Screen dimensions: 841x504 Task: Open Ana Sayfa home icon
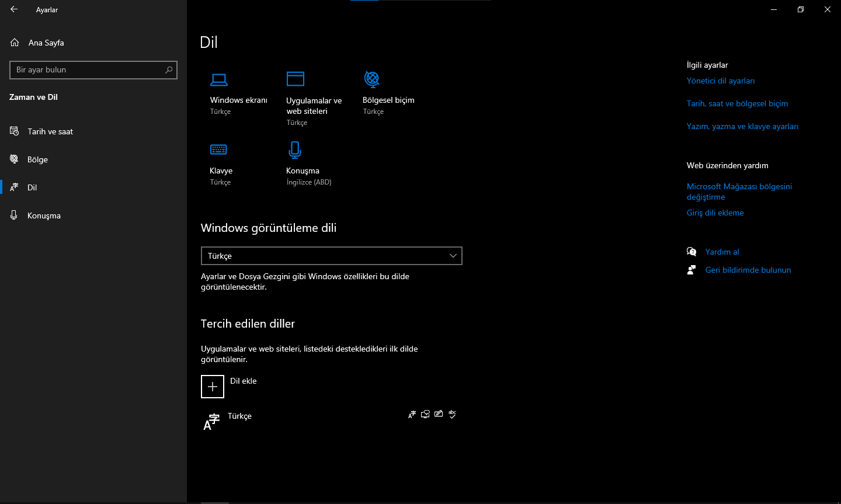15,43
